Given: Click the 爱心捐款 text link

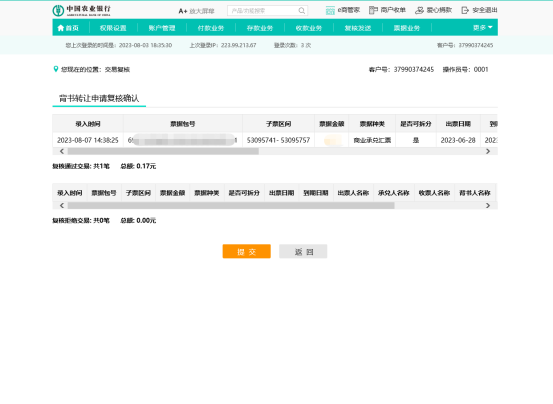Looking at the screenshot, I should point(439,10).
